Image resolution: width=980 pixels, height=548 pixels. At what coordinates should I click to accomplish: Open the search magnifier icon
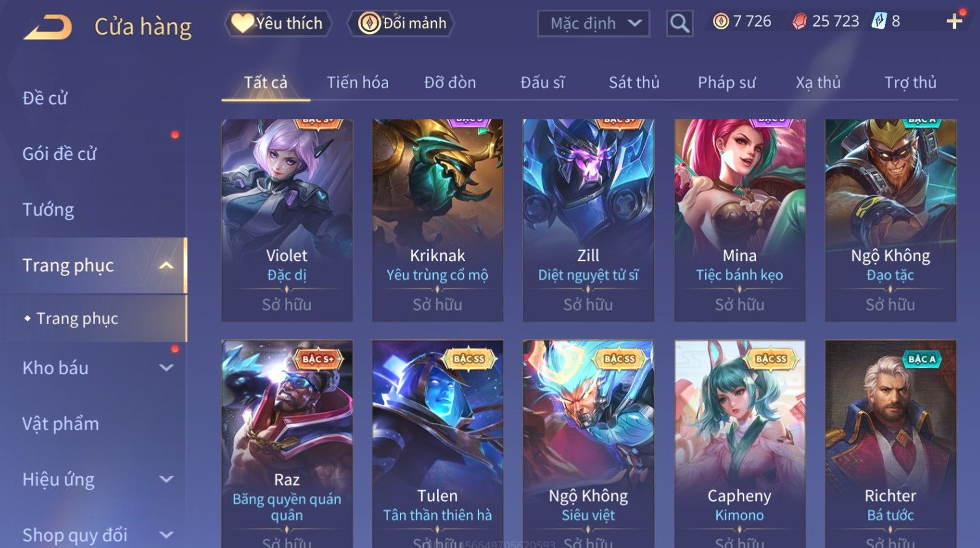[679, 23]
